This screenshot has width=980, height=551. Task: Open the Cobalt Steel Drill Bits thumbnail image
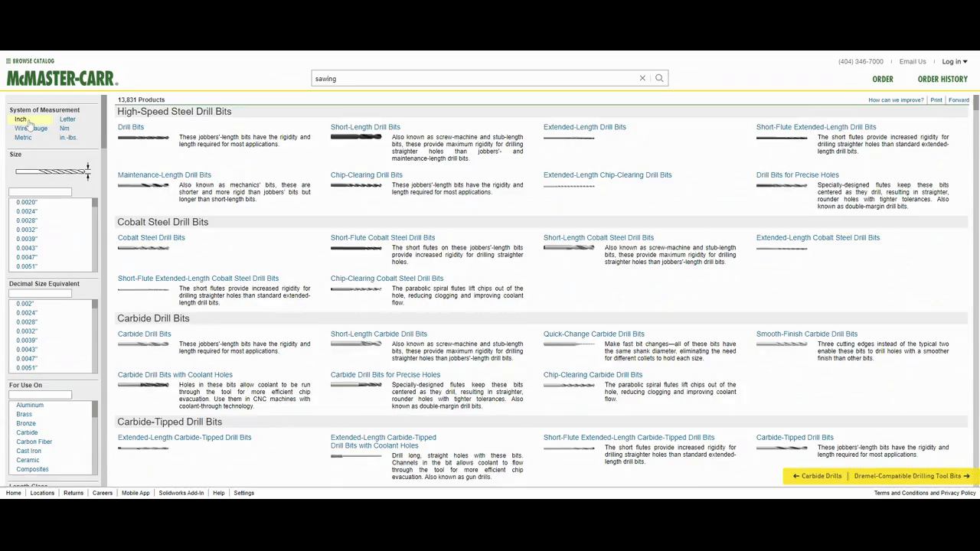143,248
